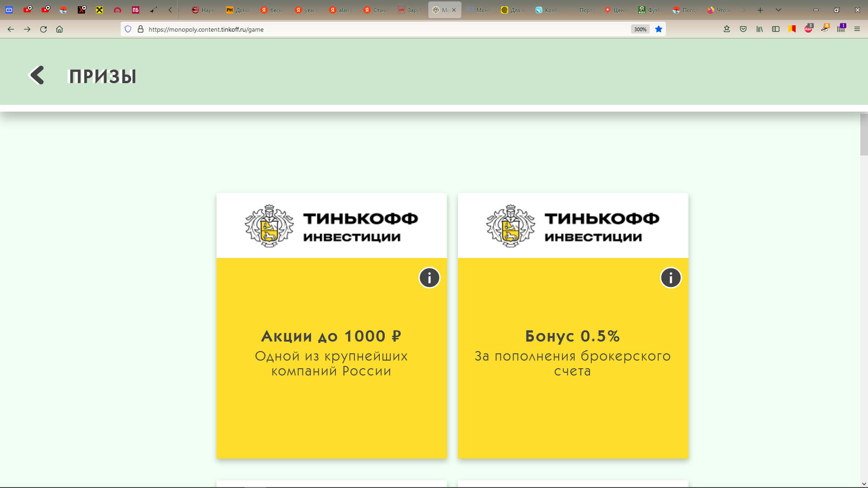
Task: Go to the browser home page
Action: tap(59, 29)
